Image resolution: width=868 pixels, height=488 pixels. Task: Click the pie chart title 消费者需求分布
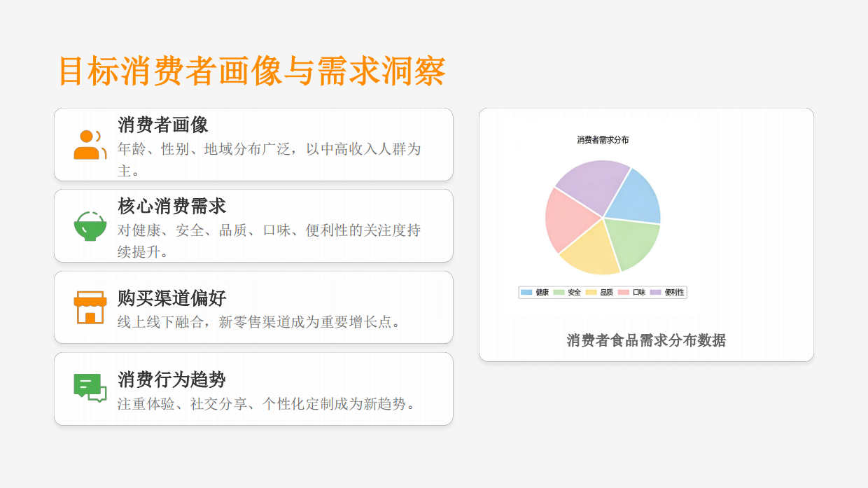click(603, 140)
